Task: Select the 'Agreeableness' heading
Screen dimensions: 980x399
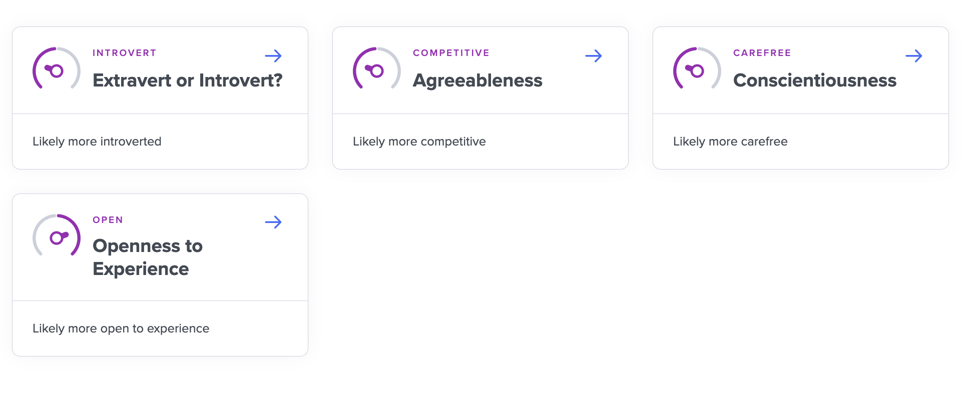Action: 477,80
